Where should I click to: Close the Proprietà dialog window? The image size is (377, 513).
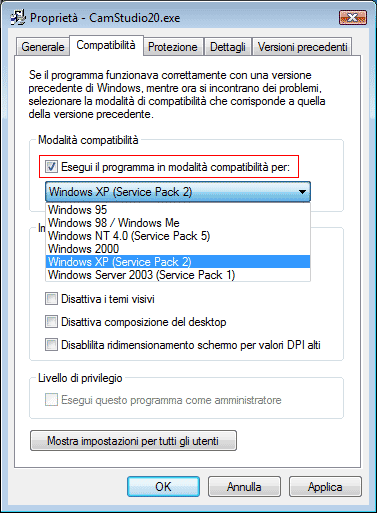[x=353, y=18]
